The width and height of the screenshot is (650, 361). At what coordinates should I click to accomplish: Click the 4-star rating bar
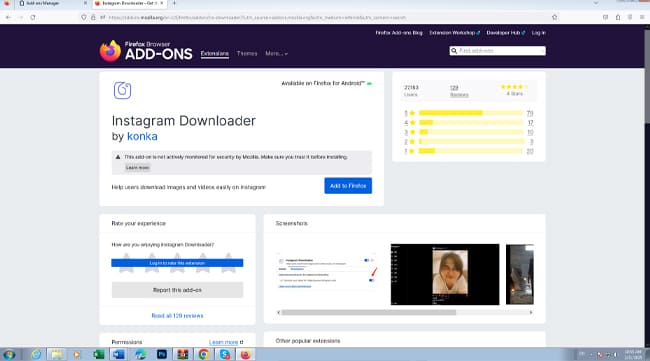click(x=471, y=122)
